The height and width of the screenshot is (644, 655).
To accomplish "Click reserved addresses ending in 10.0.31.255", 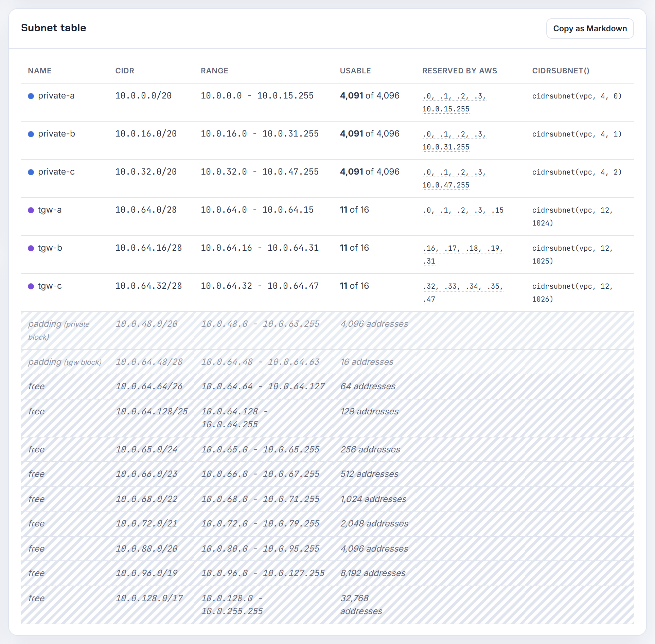I will [x=454, y=141].
